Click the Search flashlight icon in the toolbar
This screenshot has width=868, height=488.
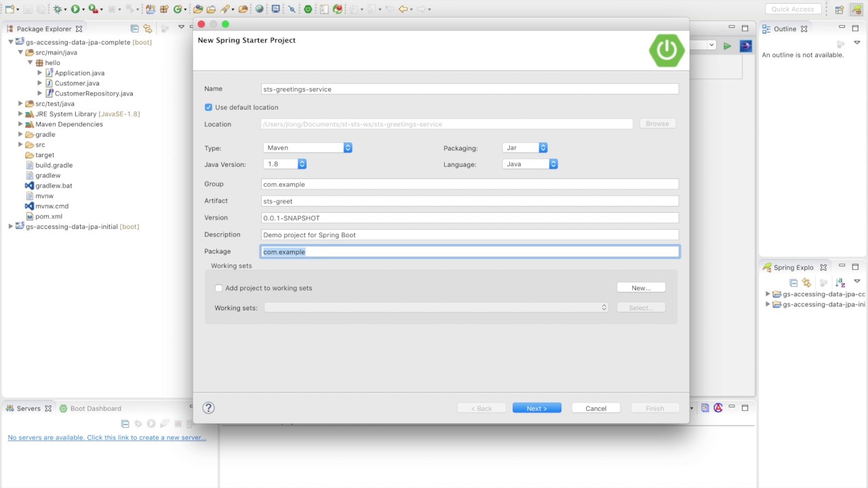224,9
